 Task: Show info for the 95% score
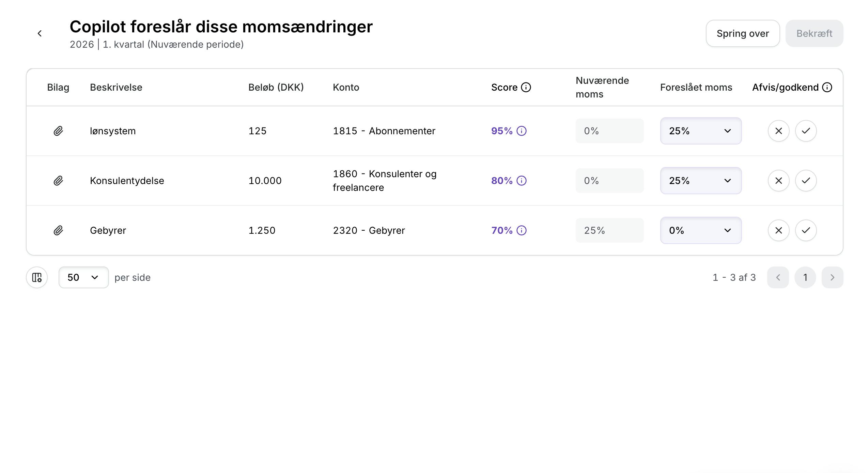(x=522, y=131)
